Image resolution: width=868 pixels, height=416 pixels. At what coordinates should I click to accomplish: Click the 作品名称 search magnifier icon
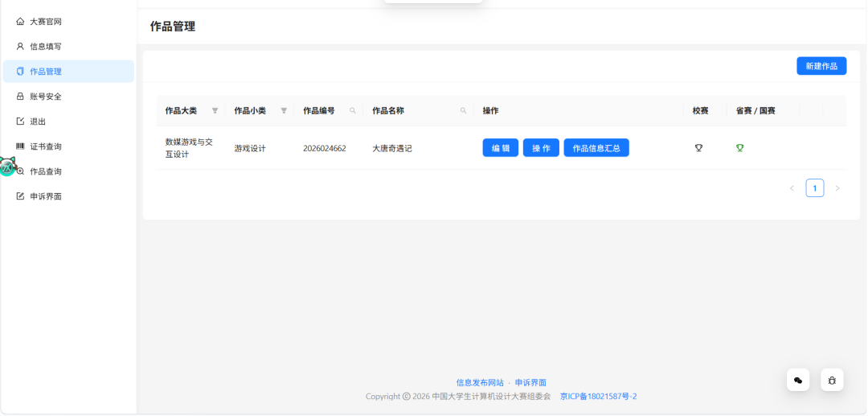tap(464, 111)
